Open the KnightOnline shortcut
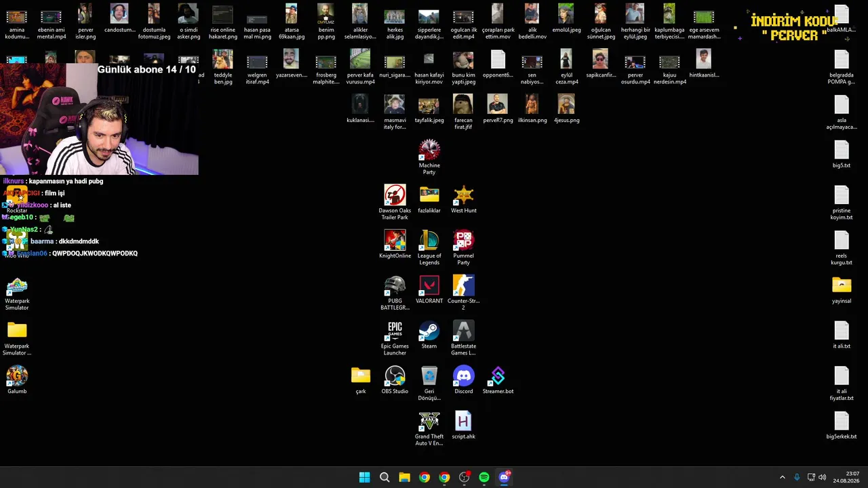The width and height of the screenshot is (868, 488). pyautogui.click(x=395, y=244)
